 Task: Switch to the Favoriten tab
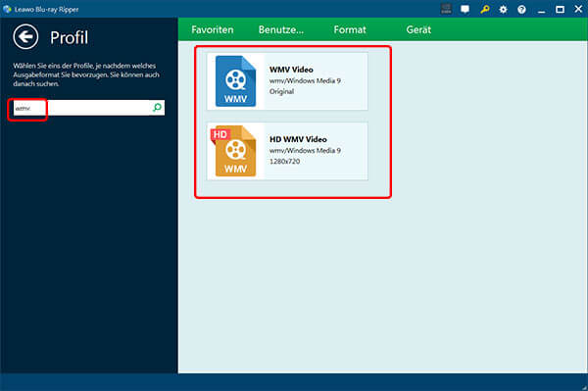point(213,29)
